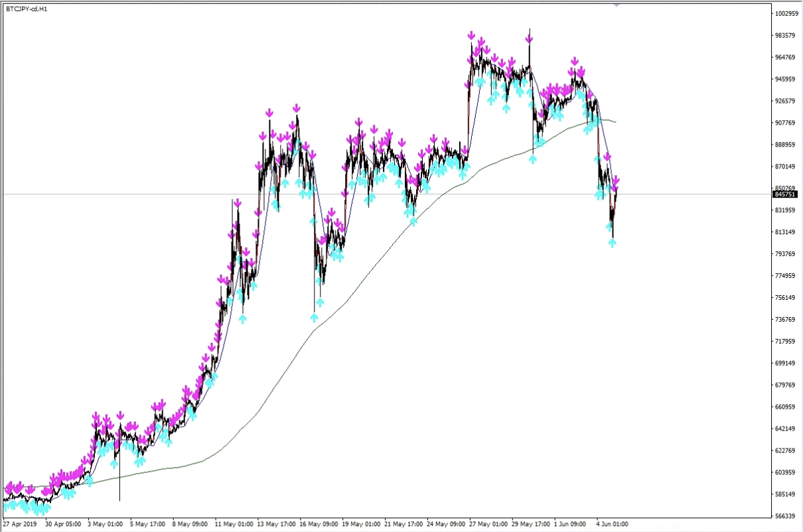Click the 964769 price axis label
The image size is (803, 532).
coord(786,58)
